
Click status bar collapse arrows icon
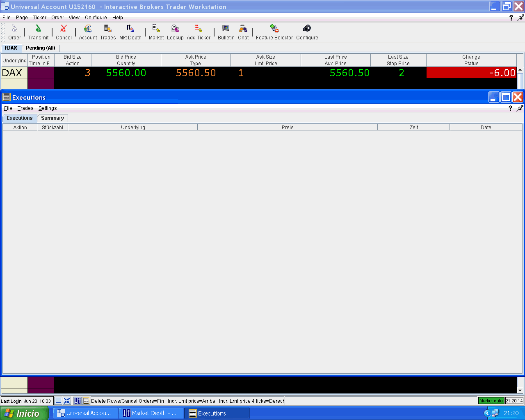click(x=67, y=401)
